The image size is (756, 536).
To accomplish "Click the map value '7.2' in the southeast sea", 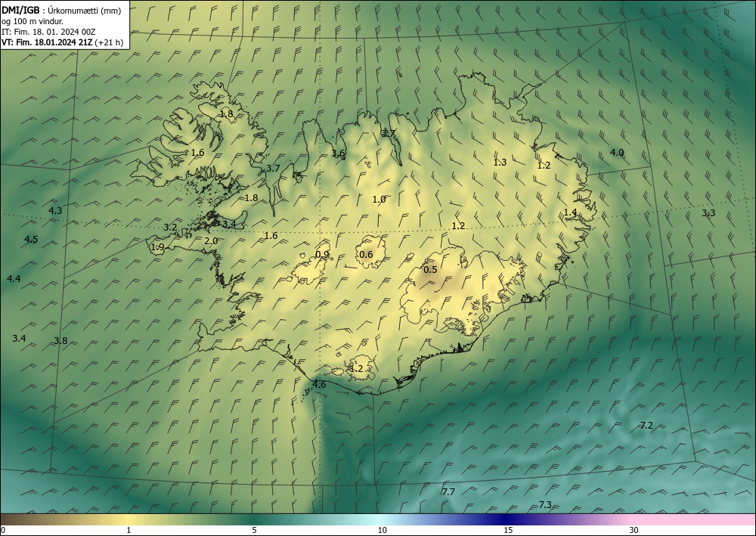I will [646, 426].
